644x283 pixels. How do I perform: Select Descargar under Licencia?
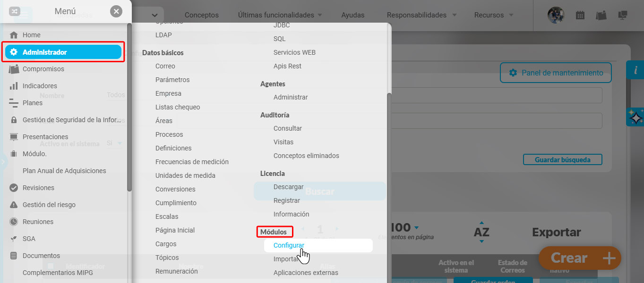[289, 187]
